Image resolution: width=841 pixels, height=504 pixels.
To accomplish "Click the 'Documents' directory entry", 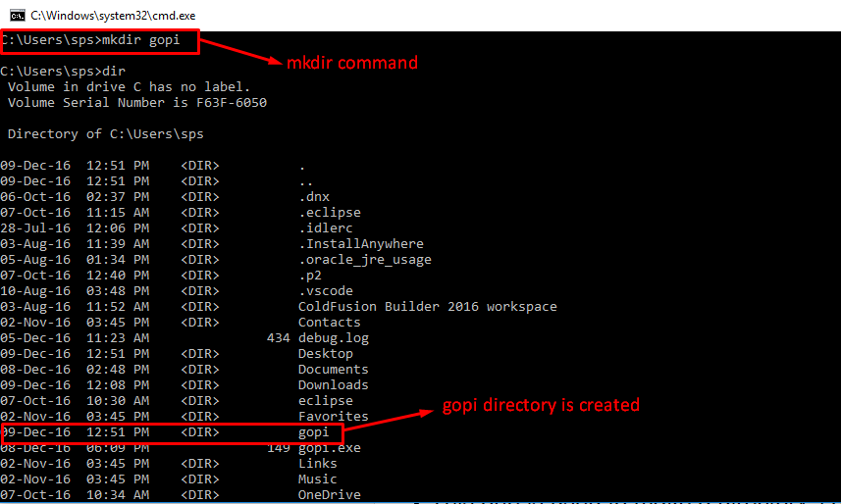I will click(333, 369).
